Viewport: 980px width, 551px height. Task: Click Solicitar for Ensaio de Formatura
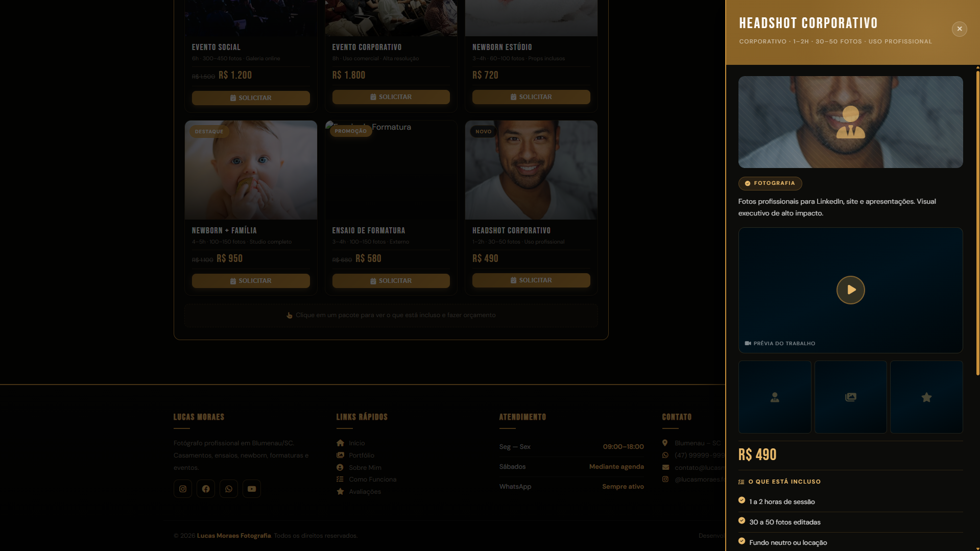391,281
